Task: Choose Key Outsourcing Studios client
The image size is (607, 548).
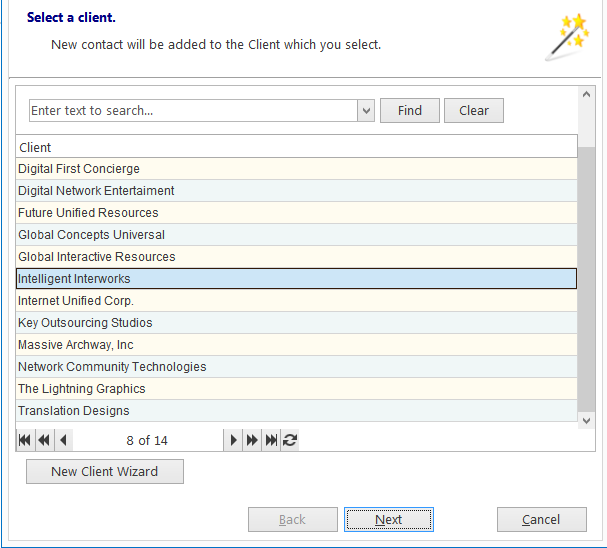Action: pos(297,322)
